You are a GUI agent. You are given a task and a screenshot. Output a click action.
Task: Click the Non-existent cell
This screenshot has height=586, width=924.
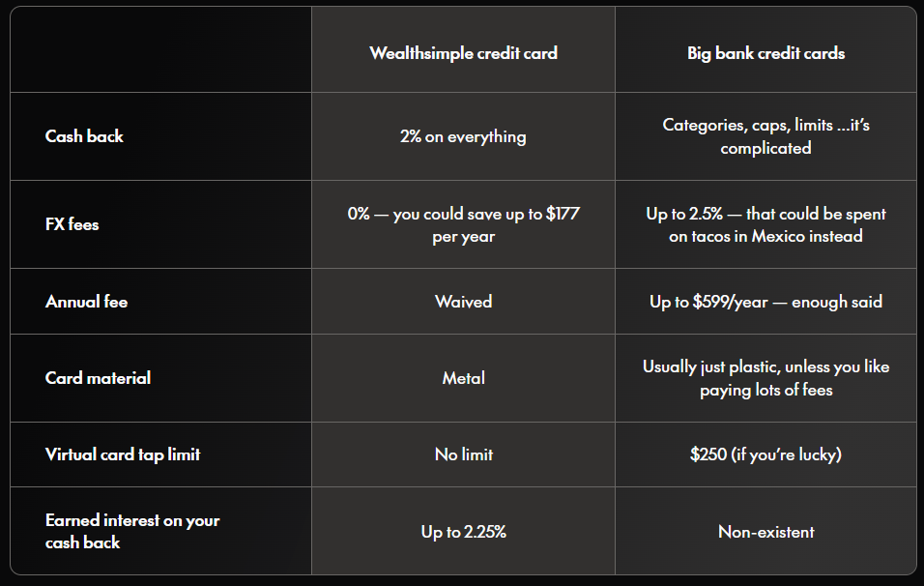pos(765,531)
